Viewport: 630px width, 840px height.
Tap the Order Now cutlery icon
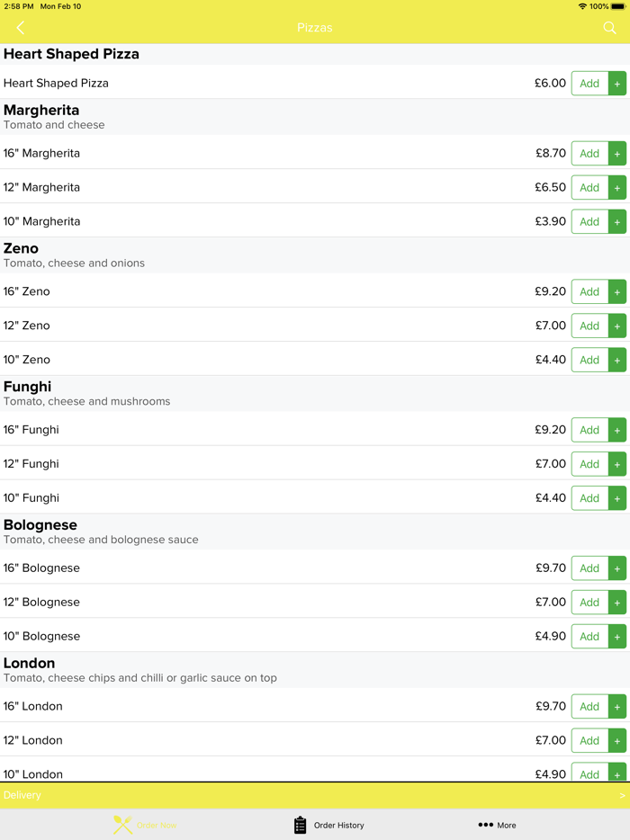point(123,825)
